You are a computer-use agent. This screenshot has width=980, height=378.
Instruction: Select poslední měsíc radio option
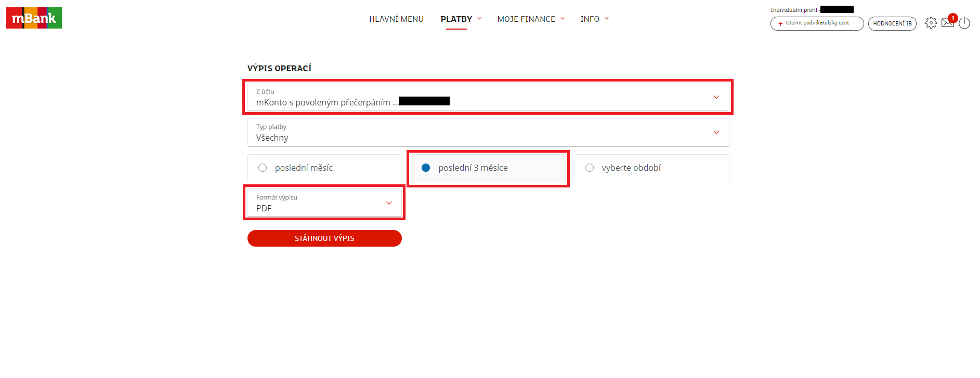324,168
